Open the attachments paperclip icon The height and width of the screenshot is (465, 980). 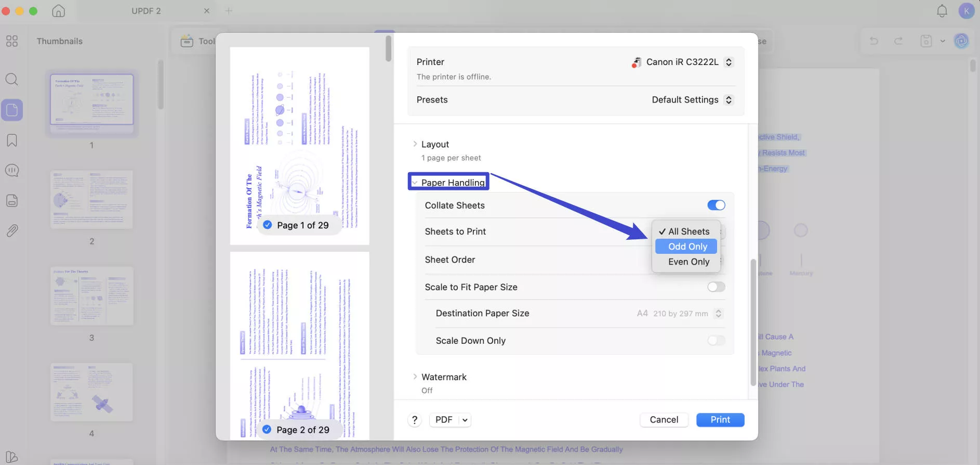click(x=12, y=230)
